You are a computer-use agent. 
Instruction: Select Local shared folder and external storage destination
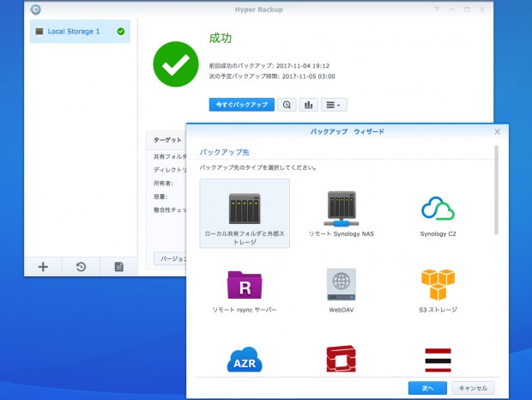tap(245, 214)
